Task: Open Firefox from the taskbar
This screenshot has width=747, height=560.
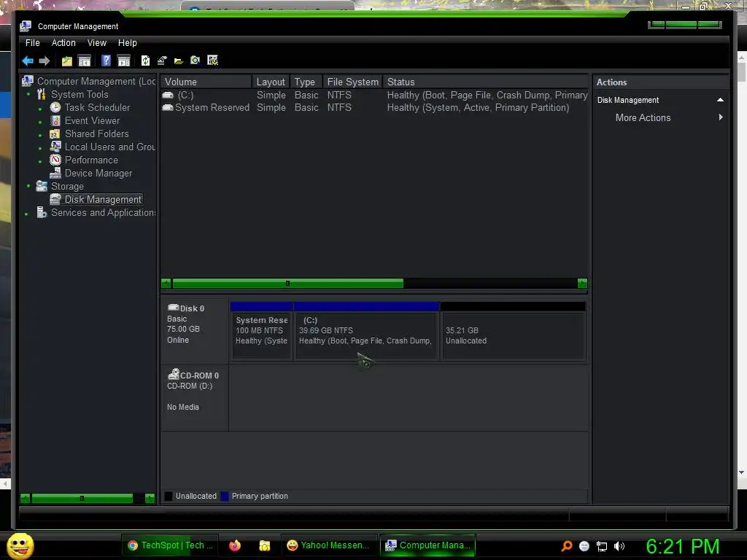Action: point(235,545)
